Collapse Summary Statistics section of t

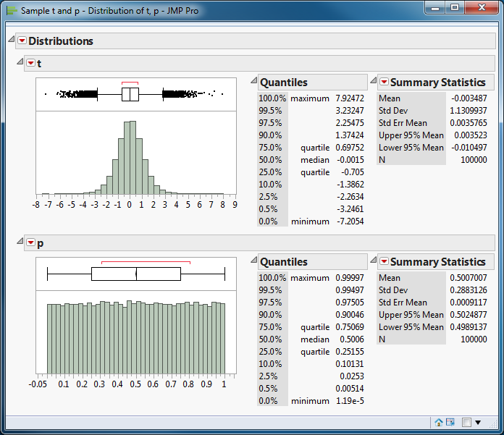[374, 80]
